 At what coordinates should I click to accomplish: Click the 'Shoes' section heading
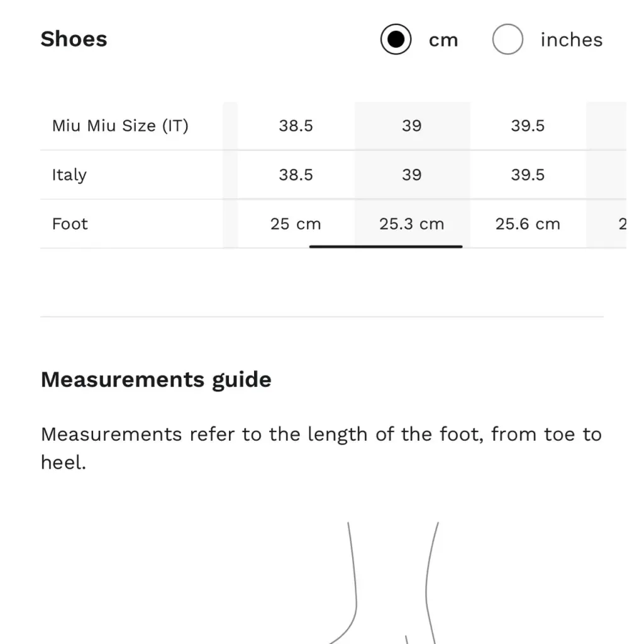click(x=74, y=39)
